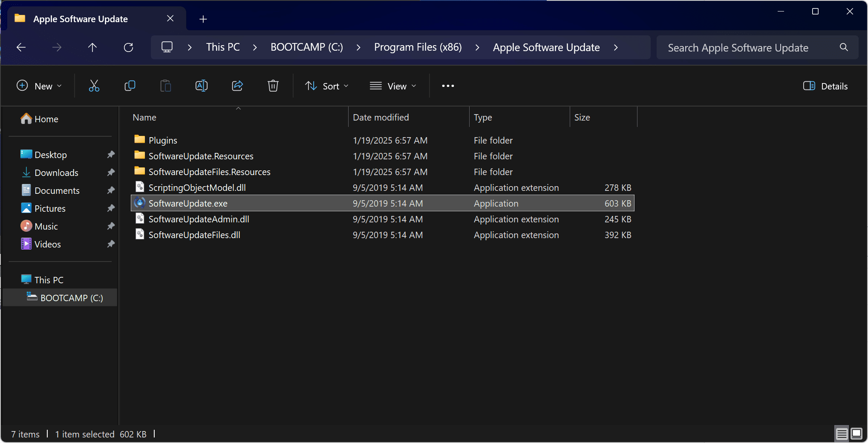The height and width of the screenshot is (443, 868).
Task: Open a new tab with the plus button
Action: point(203,19)
